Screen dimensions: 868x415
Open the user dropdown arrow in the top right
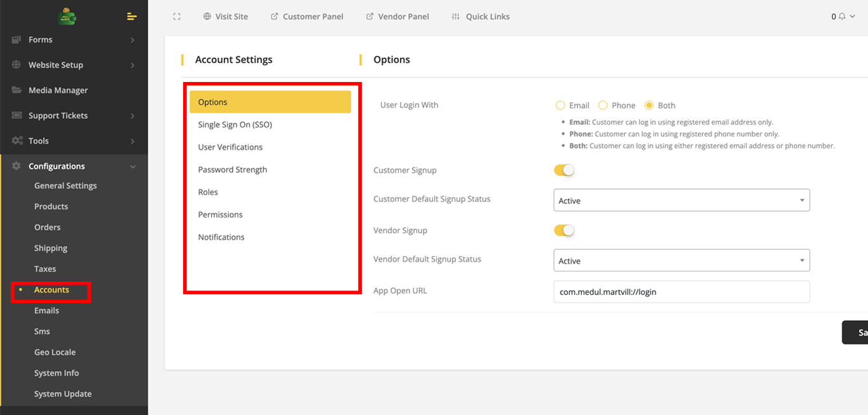point(852,17)
